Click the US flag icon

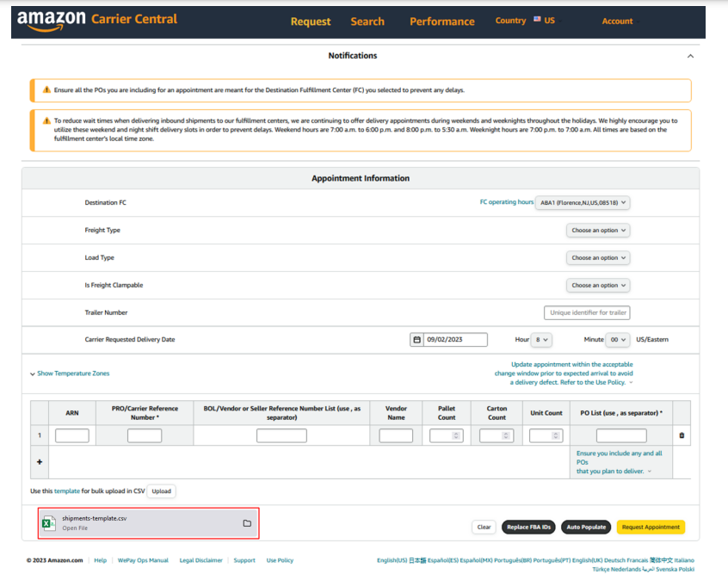537,20
